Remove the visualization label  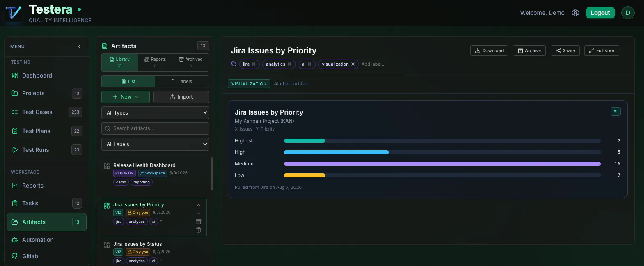(x=353, y=64)
